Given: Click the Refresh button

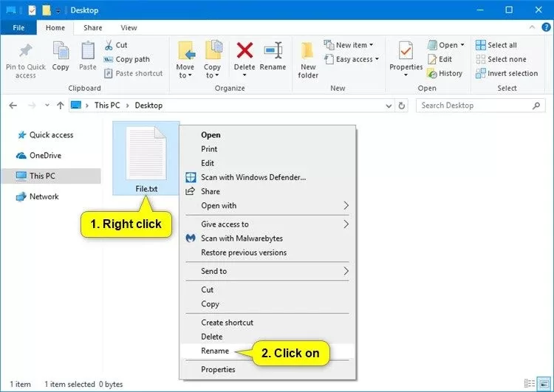Looking at the screenshot, I should point(402,106).
